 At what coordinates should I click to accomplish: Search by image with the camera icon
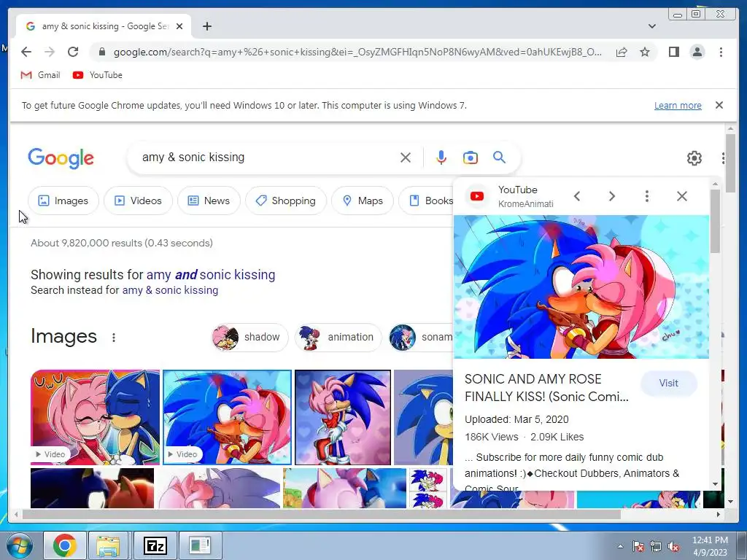[x=471, y=157]
